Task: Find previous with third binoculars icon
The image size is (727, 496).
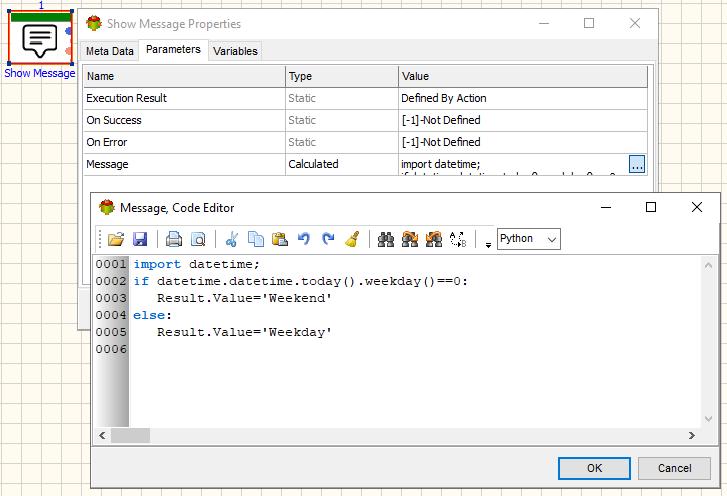Action: click(434, 239)
